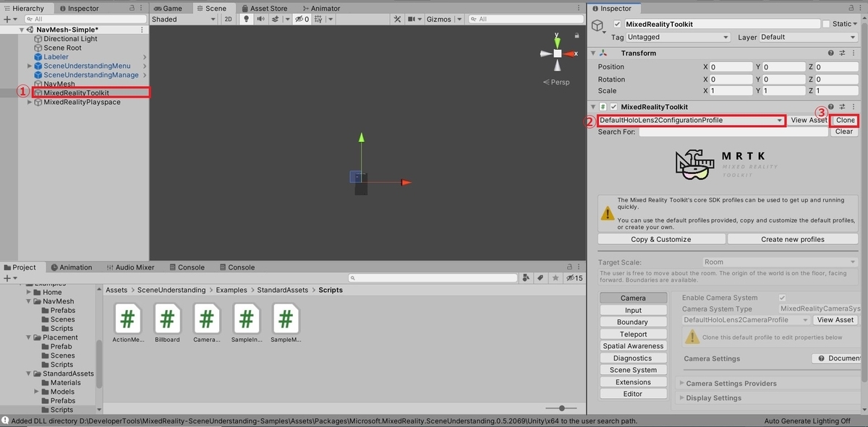Open Target Scale Room dropdown
This screenshot has width=868, height=427.
[782, 262]
